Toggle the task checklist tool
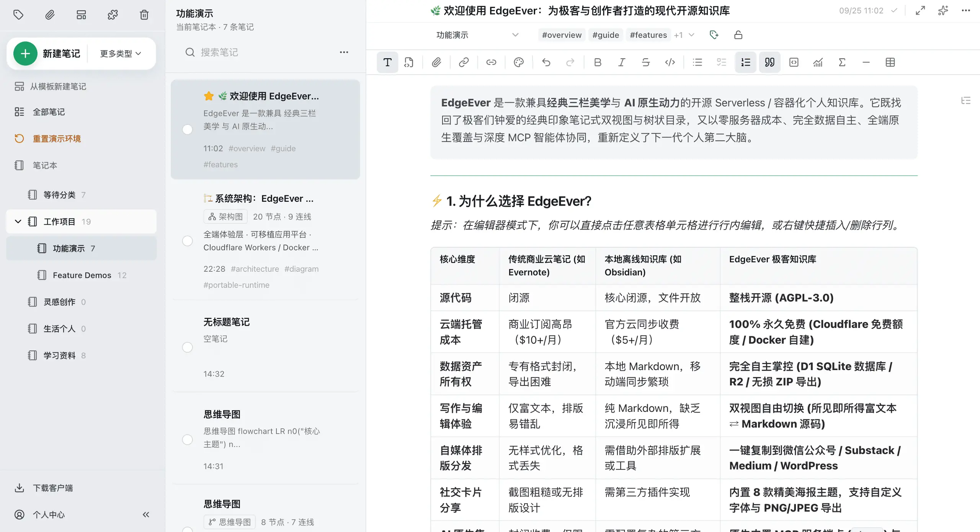The image size is (980, 532). pyautogui.click(x=722, y=62)
